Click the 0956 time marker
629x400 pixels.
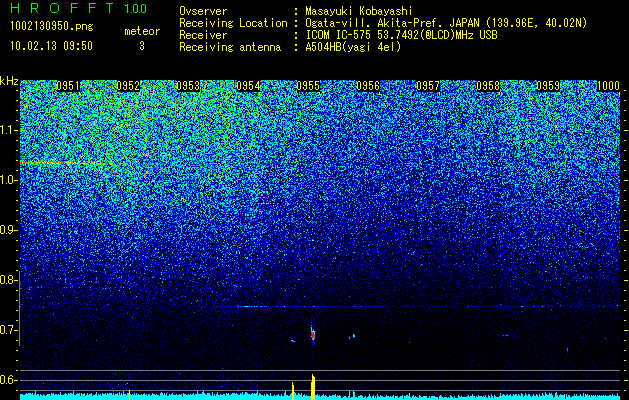[368, 86]
